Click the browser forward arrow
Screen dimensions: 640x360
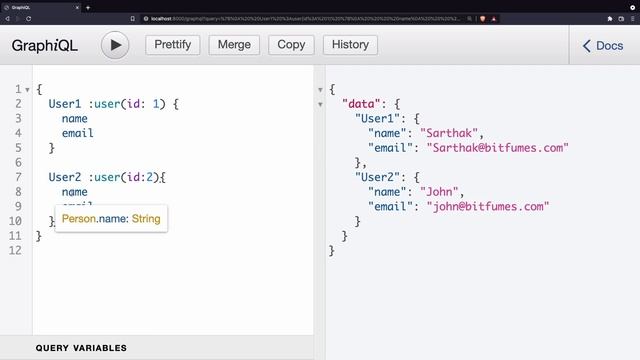(x=18, y=19)
